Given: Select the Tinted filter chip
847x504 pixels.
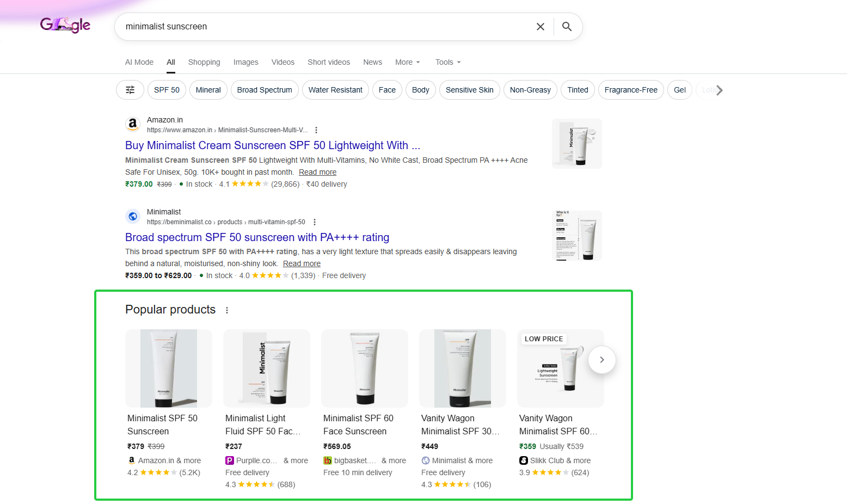Looking at the screenshot, I should 578,90.
